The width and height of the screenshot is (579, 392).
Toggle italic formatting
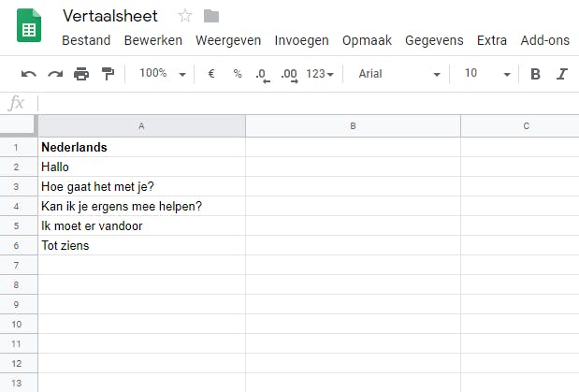click(x=562, y=74)
